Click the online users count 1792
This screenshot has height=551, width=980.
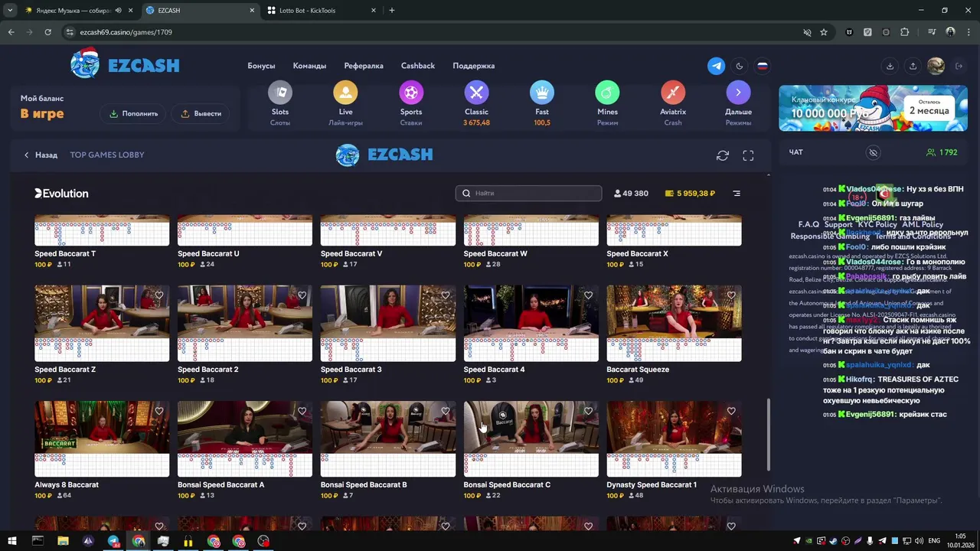(x=942, y=152)
